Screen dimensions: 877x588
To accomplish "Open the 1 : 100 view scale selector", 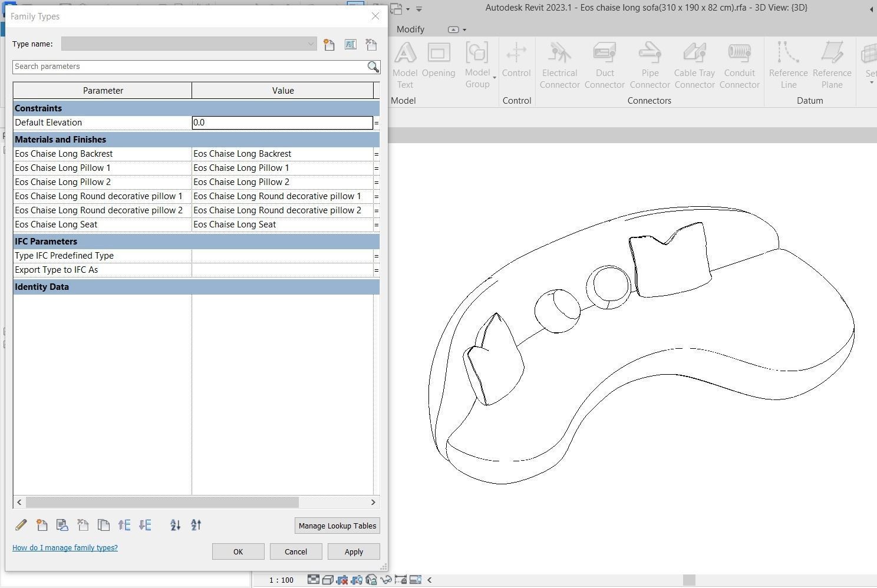I will (x=281, y=580).
